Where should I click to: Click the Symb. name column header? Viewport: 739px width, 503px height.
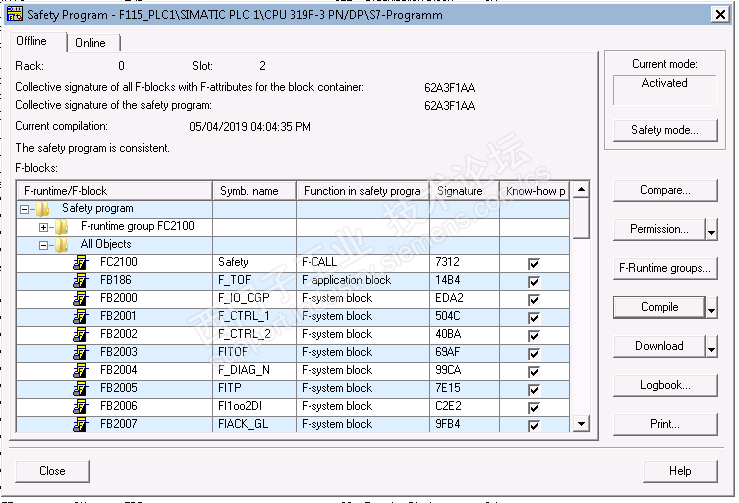coord(255,191)
